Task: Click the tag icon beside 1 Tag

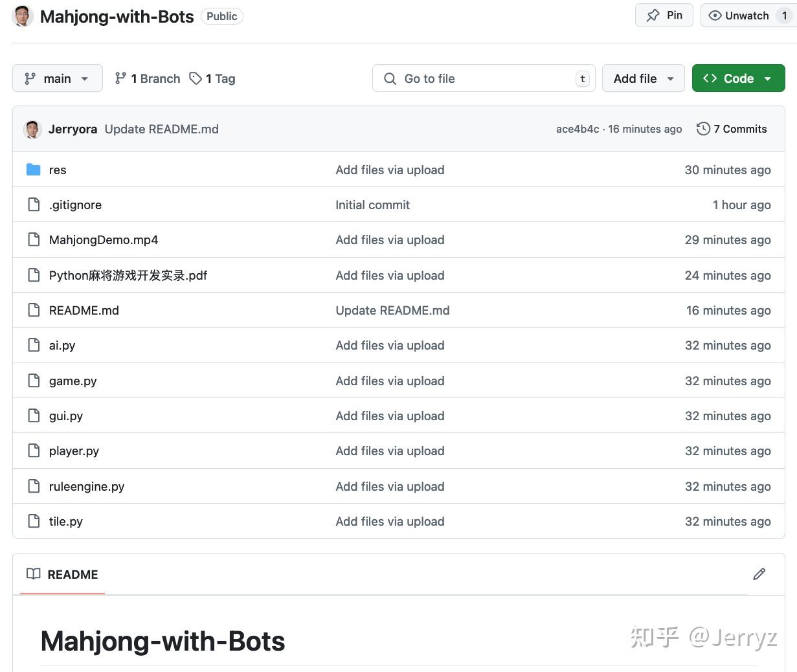Action: click(x=196, y=78)
